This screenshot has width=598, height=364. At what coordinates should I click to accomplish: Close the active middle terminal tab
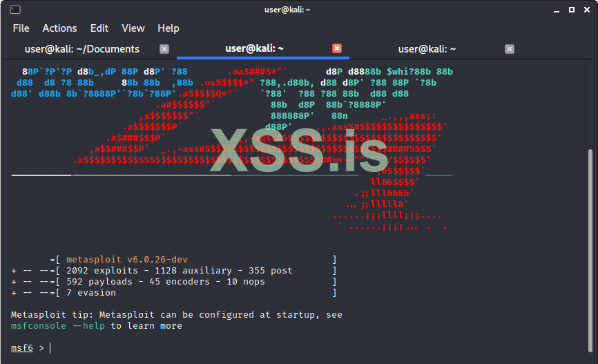point(337,48)
